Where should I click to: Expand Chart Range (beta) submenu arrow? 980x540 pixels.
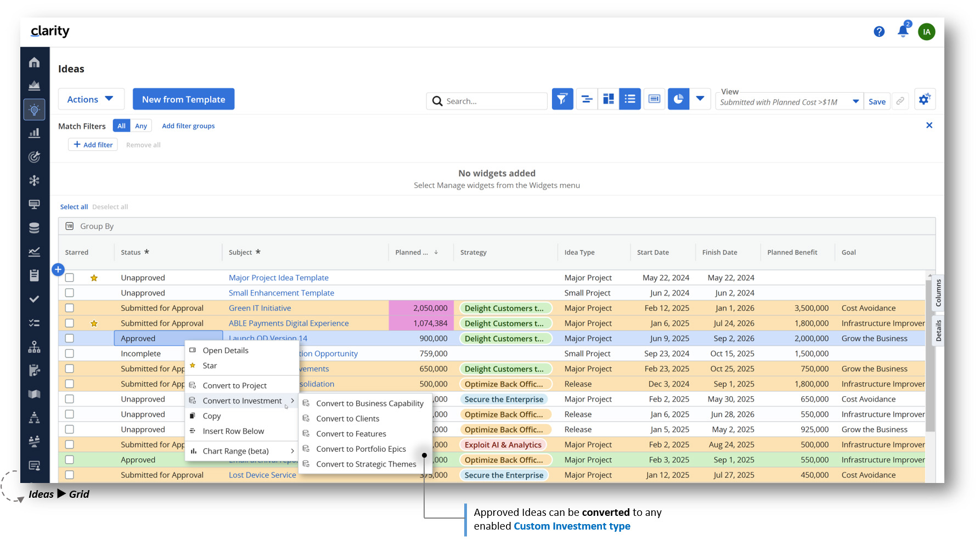coord(292,451)
